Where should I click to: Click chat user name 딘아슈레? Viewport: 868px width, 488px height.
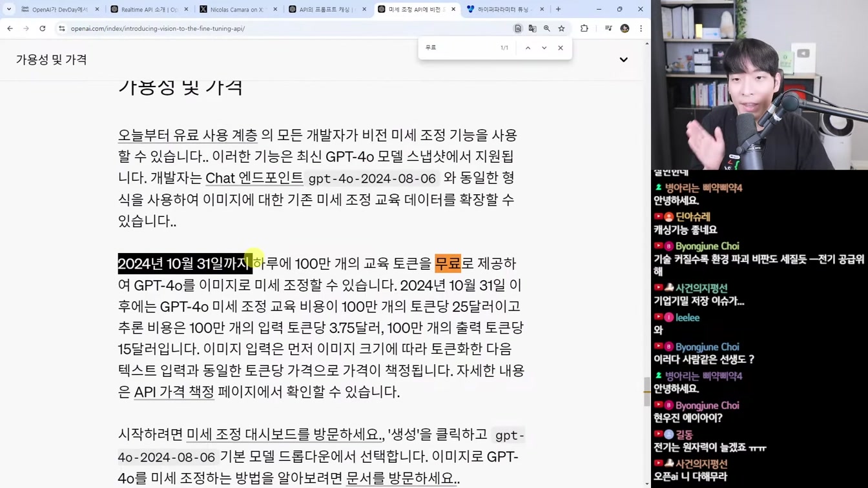(693, 217)
